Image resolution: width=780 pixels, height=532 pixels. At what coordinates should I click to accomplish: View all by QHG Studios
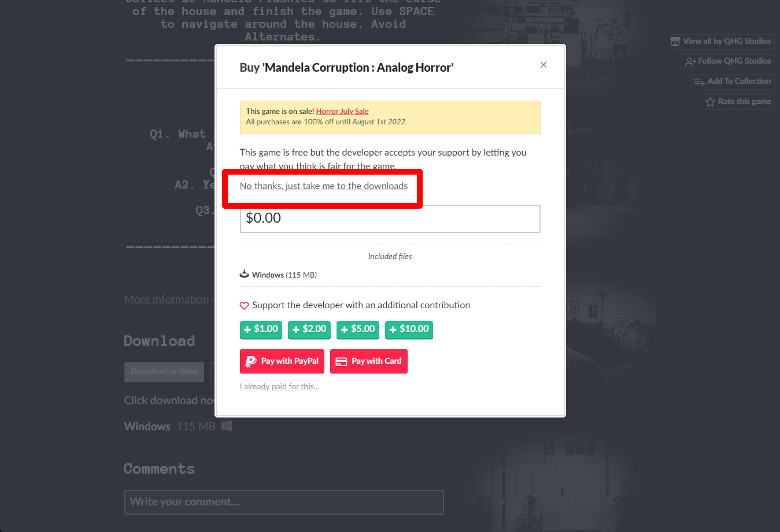[720, 41]
